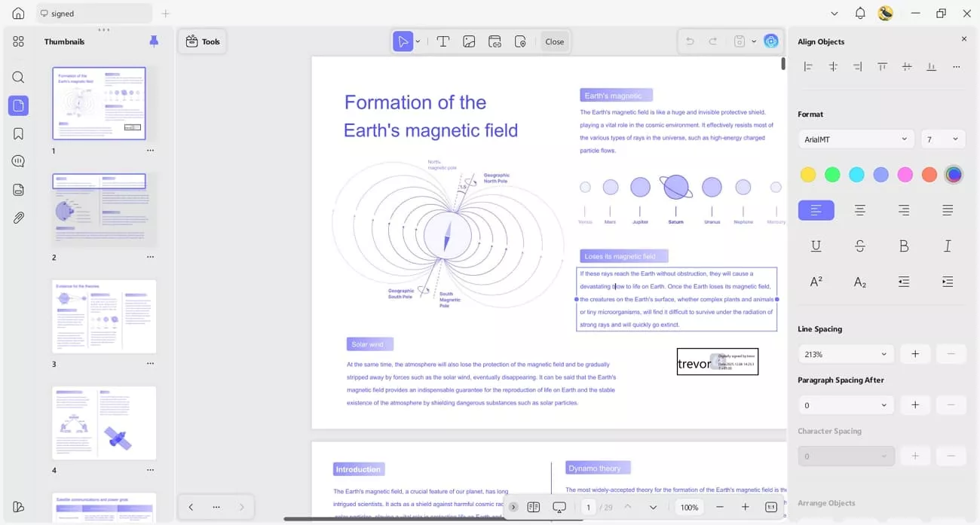
Task: Open the Image insertion tool
Action: 469,41
